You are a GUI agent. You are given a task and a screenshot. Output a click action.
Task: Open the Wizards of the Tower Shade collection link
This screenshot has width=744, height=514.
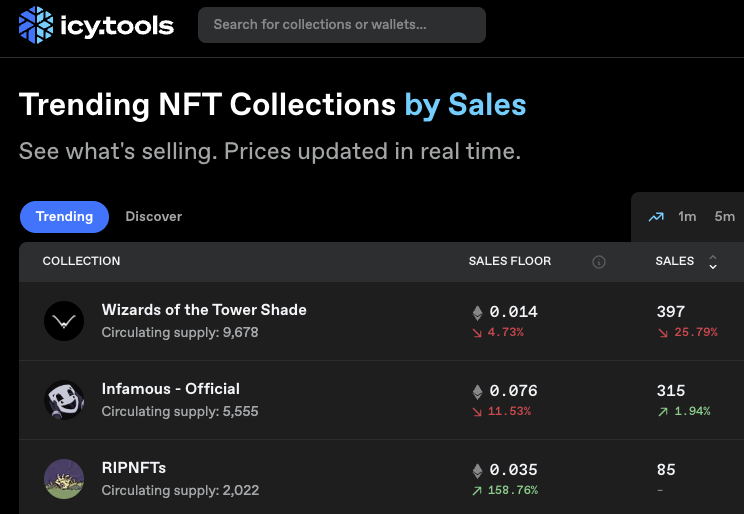[x=204, y=310]
